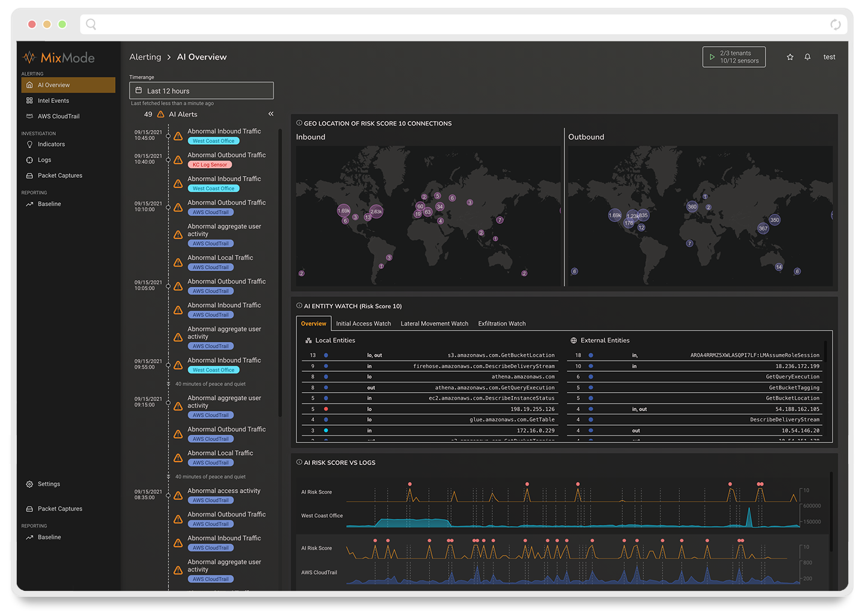Click the West Coast Office chart label
Screen dimensions: 859x616
click(322, 516)
